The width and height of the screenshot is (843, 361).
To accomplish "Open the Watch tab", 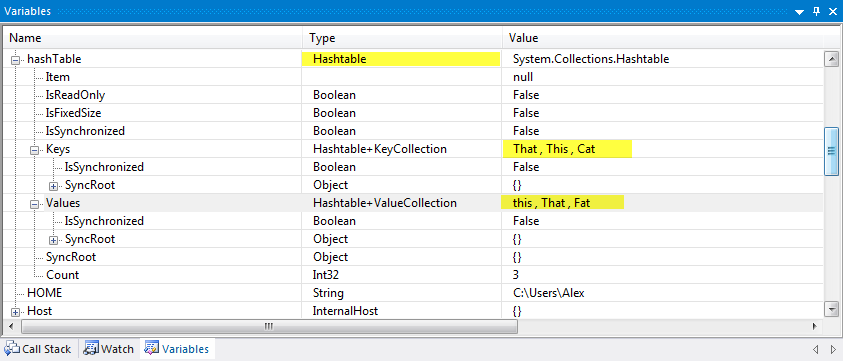I will pos(109,349).
